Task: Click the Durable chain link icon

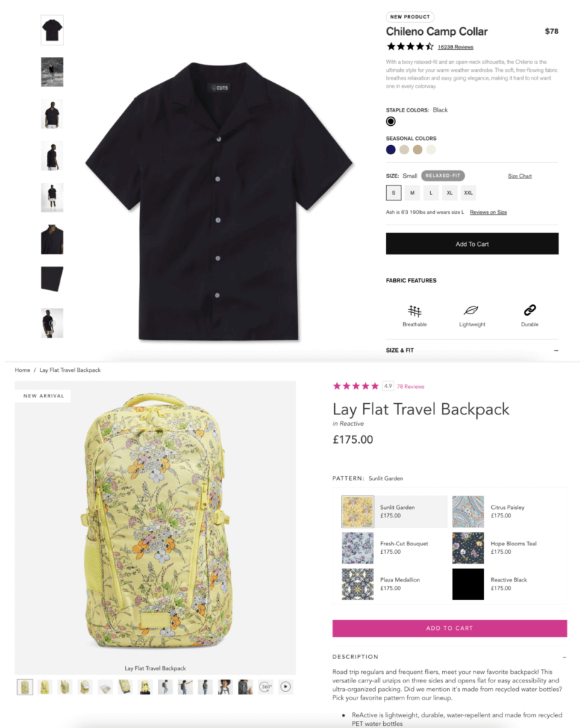Action: click(x=530, y=310)
